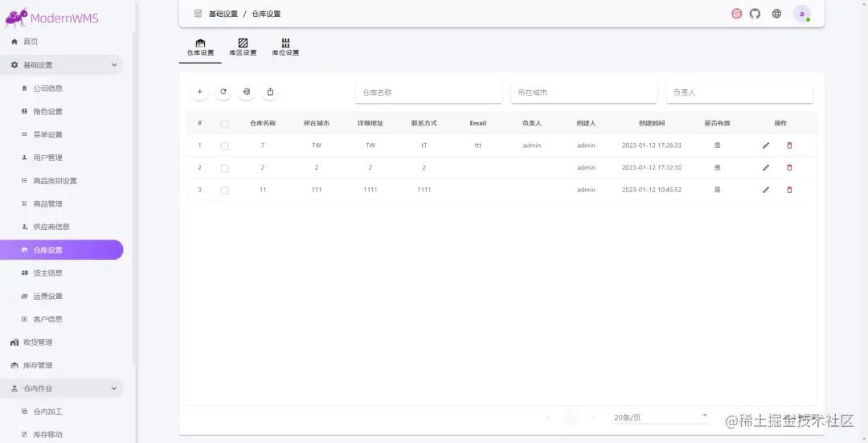Focus the 仓库名称 search field
The width and height of the screenshot is (868, 443).
428,92
